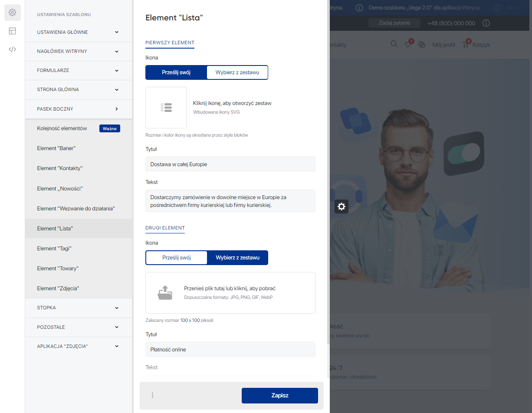Click the gear icon overlaying the banner preview
Image resolution: width=532 pixels, height=413 pixels.
pos(341,206)
